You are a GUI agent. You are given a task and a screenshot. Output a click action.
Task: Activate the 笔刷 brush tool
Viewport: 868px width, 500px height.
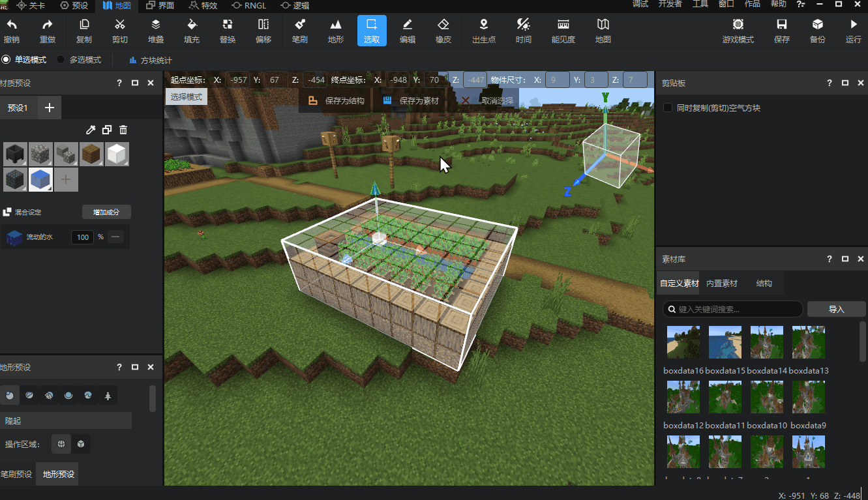(300, 31)
